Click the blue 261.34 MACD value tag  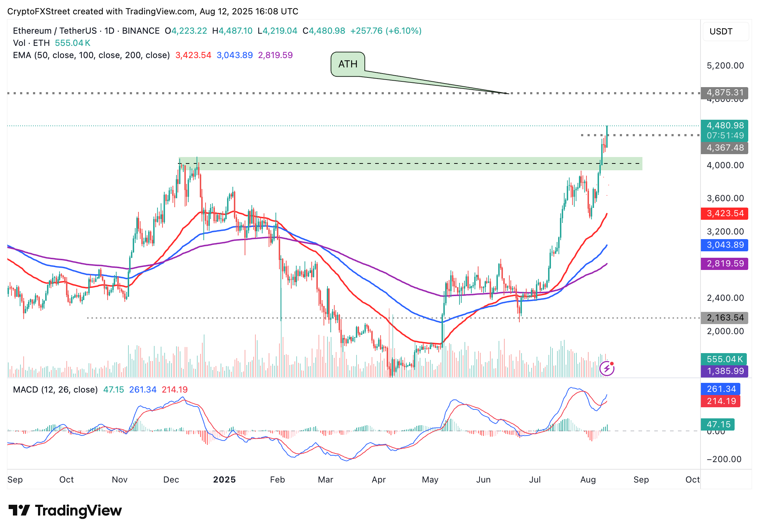click(x=721, y=389)
